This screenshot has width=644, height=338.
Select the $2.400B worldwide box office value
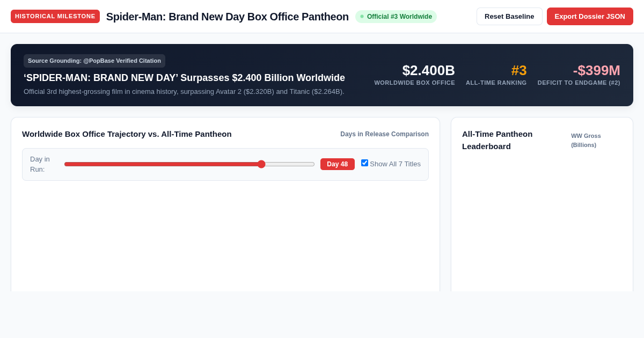pyautogui.click(x=429, y=70)
